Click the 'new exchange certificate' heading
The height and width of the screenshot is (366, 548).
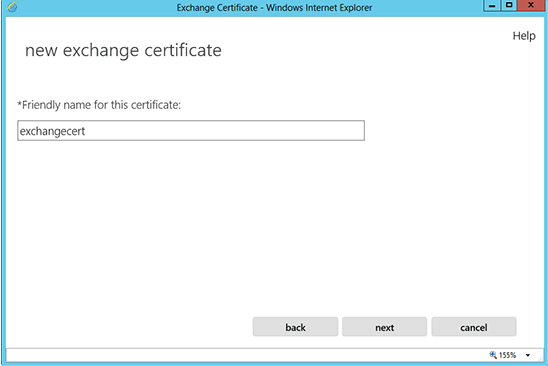point(123,50)
